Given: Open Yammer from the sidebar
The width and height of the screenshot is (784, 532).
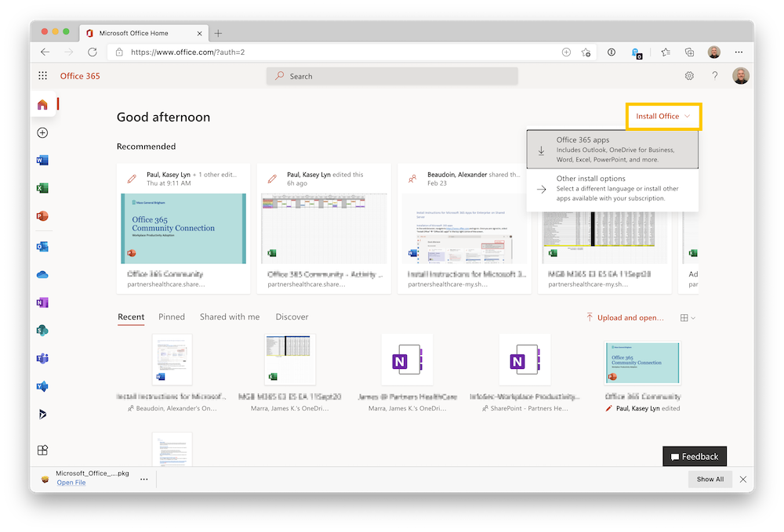Looking at the screenshot, I should (42, 386).
